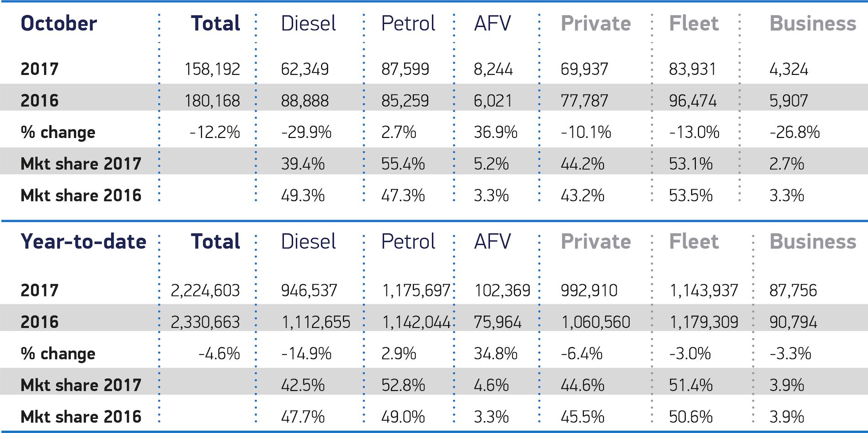Screen dimensions: 868x433
Task: Click the AFV column header under October
Action: point(492,24)
